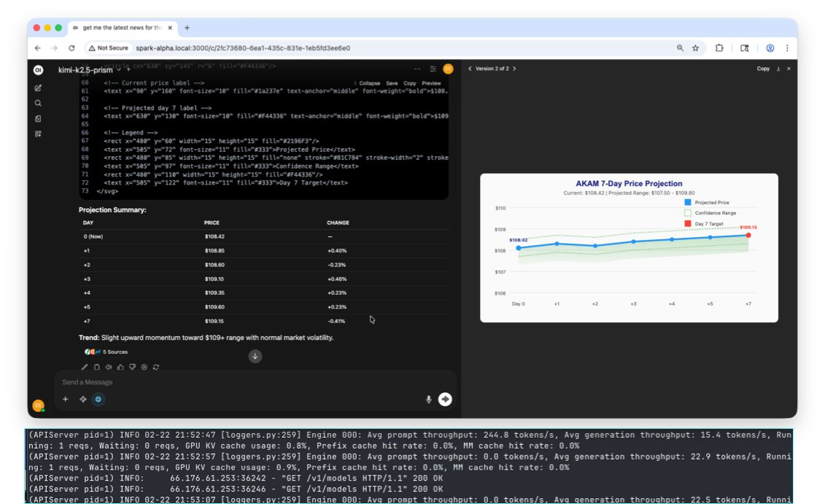This screenshot has width=825, height=504.
Task: Open the browser three-dot menu
Action: [x=787, y=48]
